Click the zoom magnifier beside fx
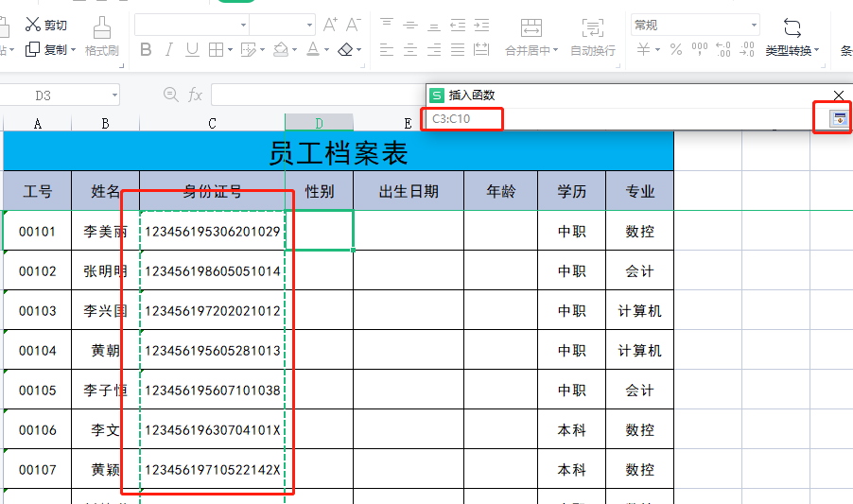The width and height of the screenshot is (853, 504). pos(171,95)
